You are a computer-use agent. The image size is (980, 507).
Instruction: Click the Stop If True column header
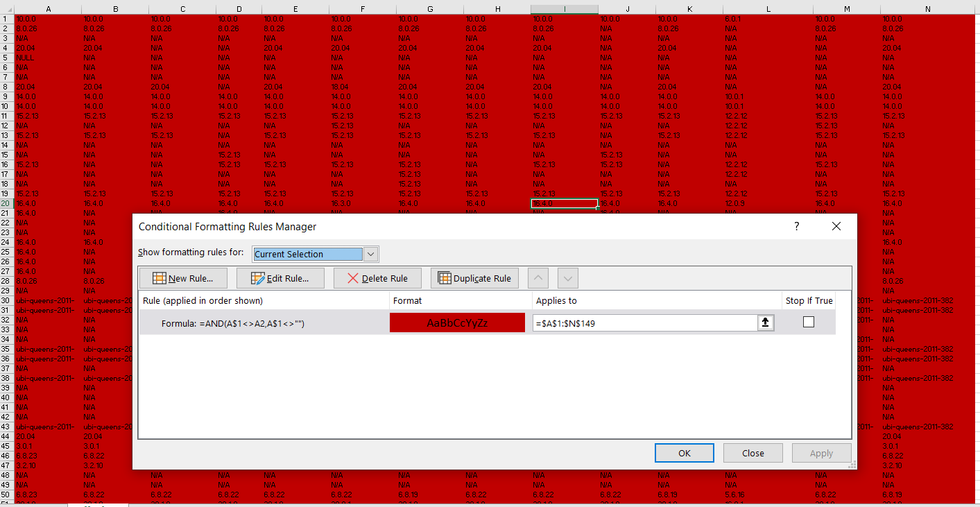point(809,300)
